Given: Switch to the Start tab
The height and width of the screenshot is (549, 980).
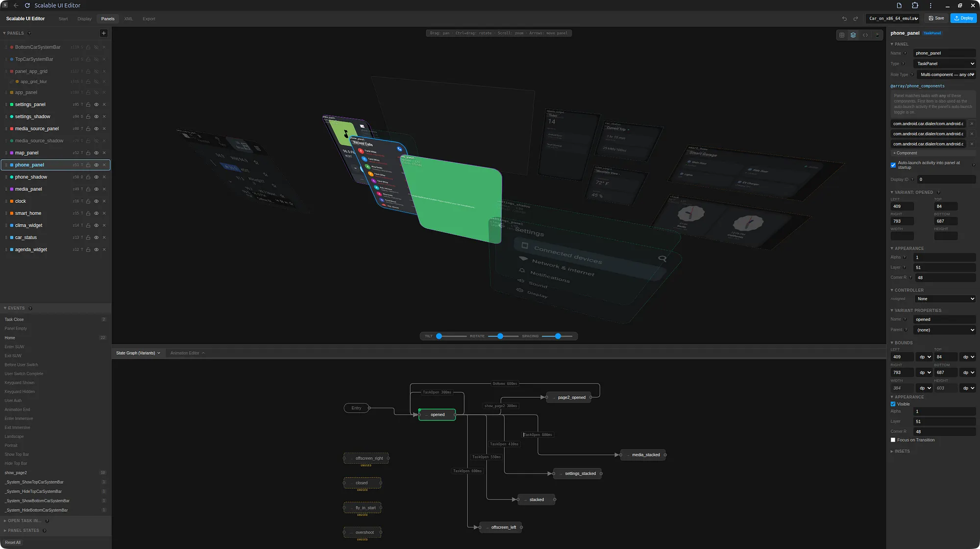Looking at the screenshot, I should click(63, 19).
